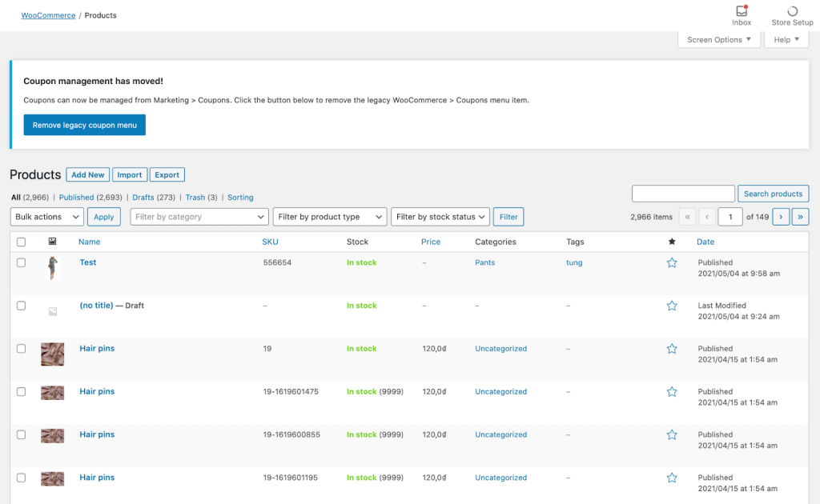Viewport: 820px width, 504px height.
Task: Toggle the featured star for the Test product
Action: pos(671,262)
